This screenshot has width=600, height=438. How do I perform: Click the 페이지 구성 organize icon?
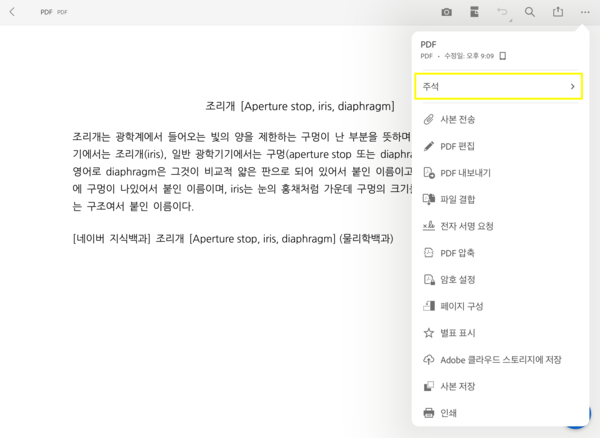(x=429, y=306)
